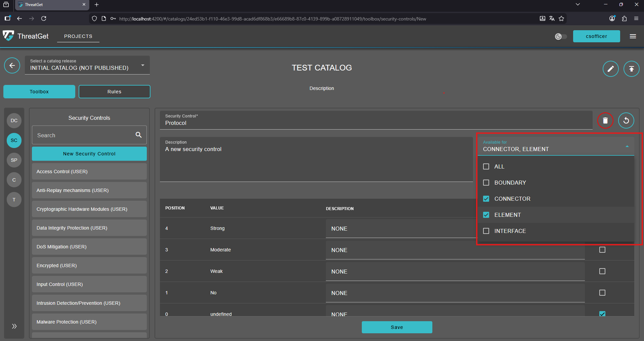The height and width of the screenshot is (341, 644).
Task: Check the BOUNDARY option checkbox
Action: pyautogui.click(x=486, y=183)
